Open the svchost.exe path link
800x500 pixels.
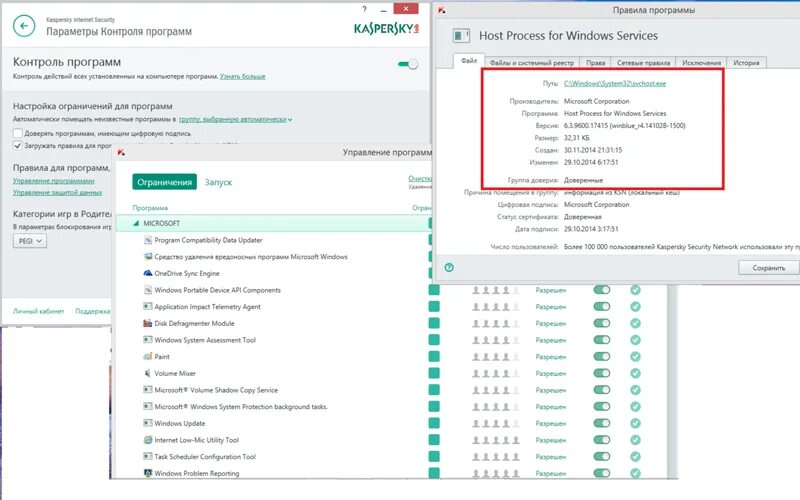pos(615,83)
